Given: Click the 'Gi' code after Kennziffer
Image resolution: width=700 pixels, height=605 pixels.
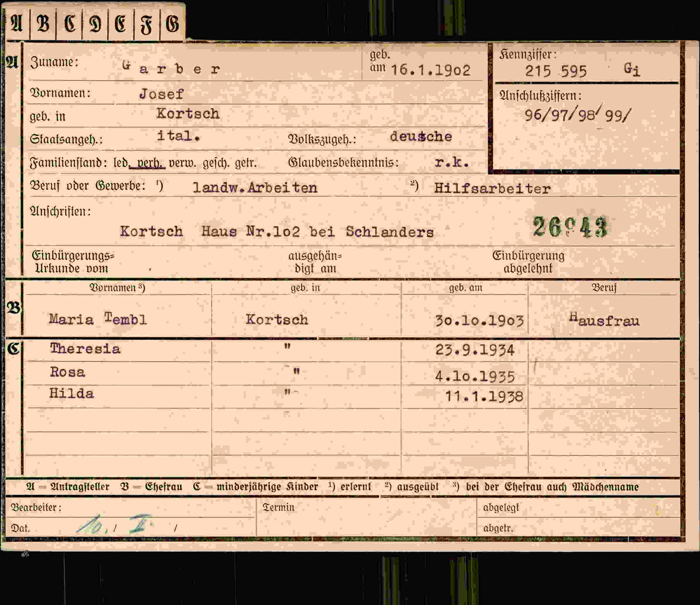Looking at the screenshot, I should click(x=631, y=70).
